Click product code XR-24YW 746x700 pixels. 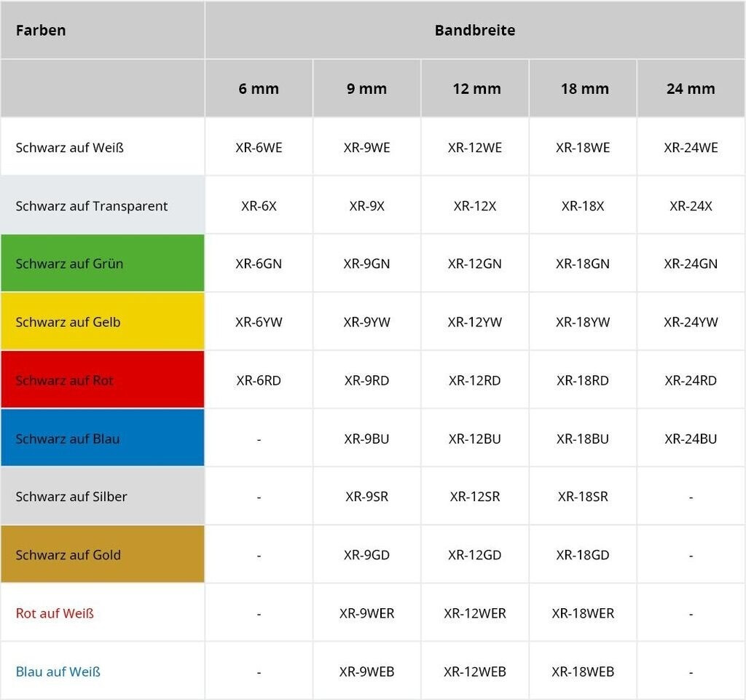pos(690,322)
